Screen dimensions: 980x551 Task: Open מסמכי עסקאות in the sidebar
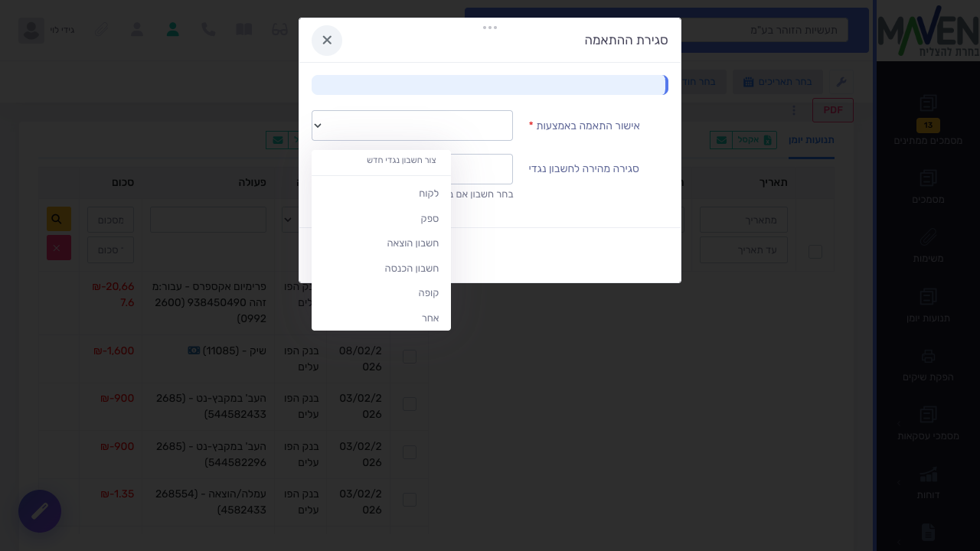(928, 422)
